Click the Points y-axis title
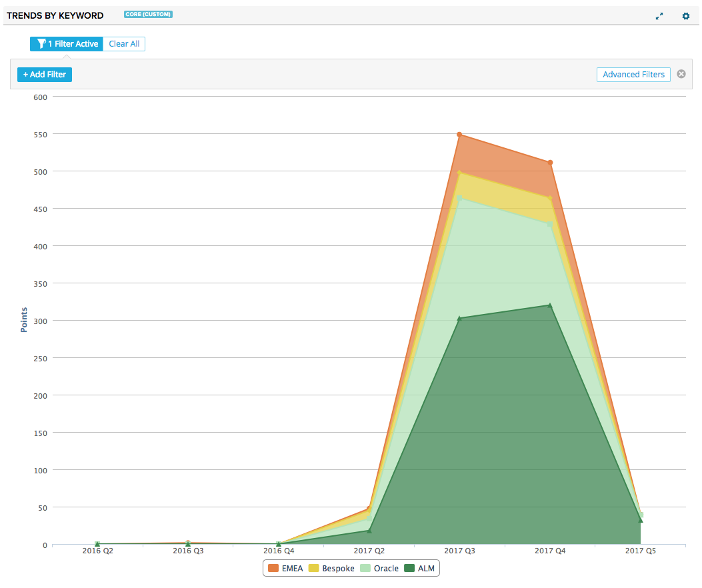Screen dimensions: 702x588 pos(24,320)
